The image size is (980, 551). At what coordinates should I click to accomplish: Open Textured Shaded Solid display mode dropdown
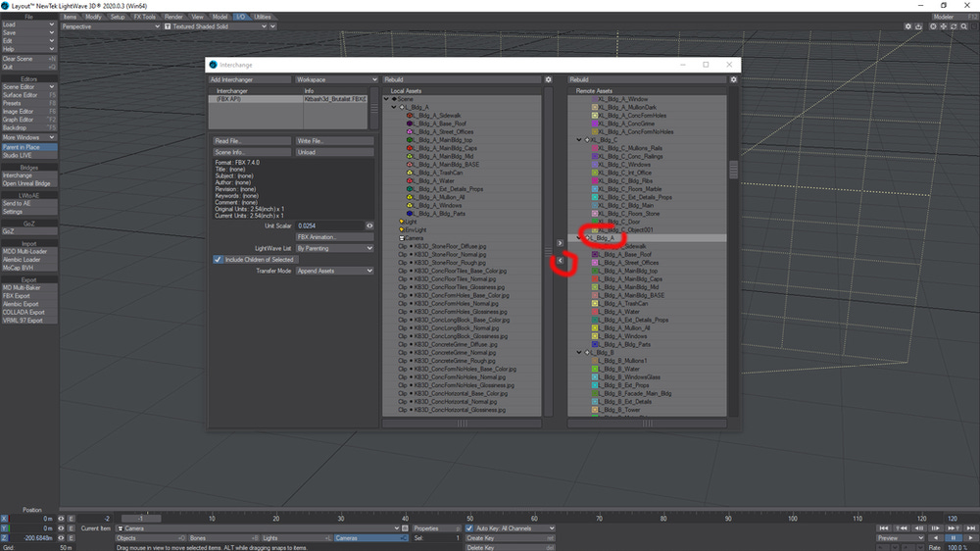pos(217,26)
